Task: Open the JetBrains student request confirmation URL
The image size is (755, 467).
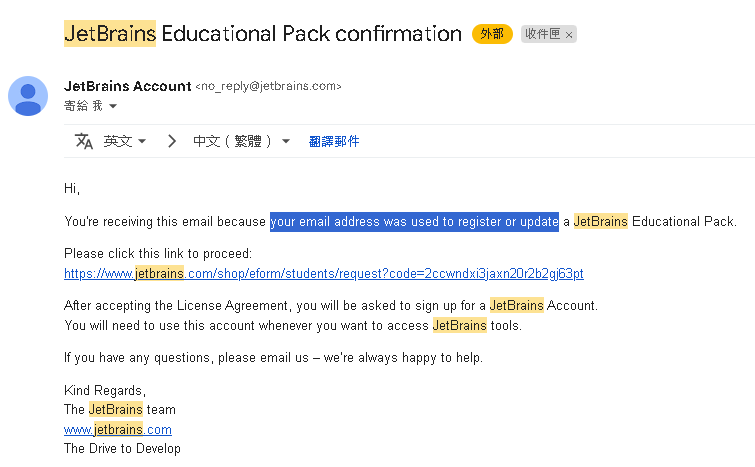Action: [x=323, y=273]
